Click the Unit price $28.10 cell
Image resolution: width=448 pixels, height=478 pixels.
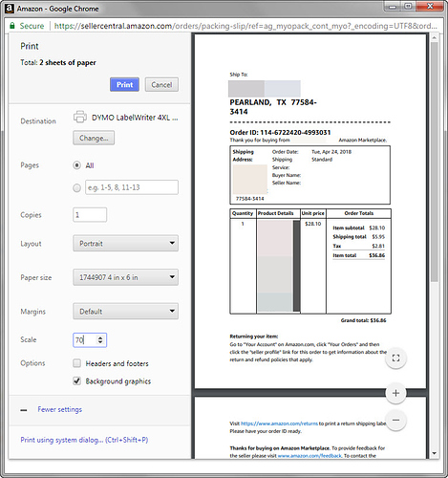(313, 224)
